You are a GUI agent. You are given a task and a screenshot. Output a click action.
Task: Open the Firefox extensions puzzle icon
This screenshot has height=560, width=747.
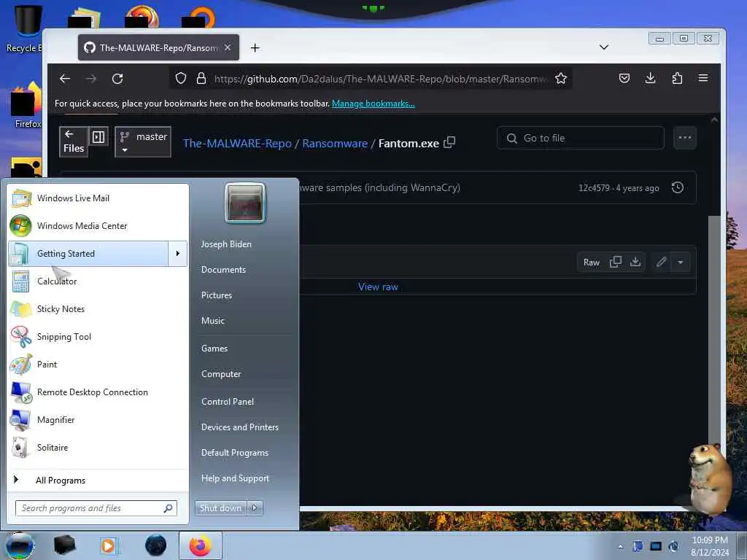tap(677, 78)
